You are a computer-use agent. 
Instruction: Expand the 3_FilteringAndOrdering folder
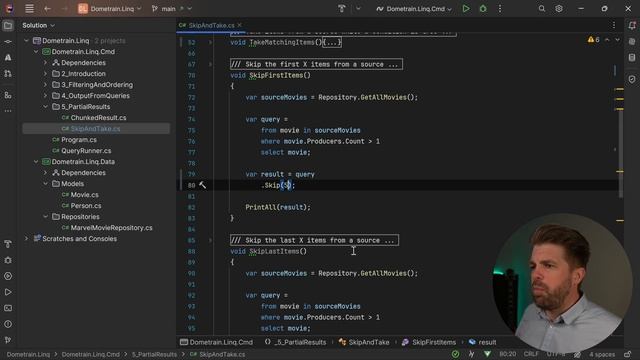point(45,85)
